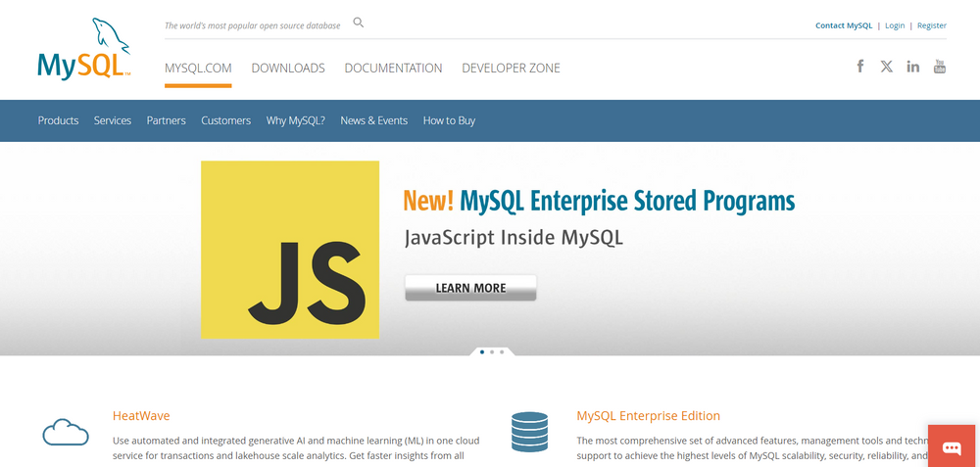Screen dimensions: 980x467
Task: Open the YouTube social icon
Action: (940, 67)
